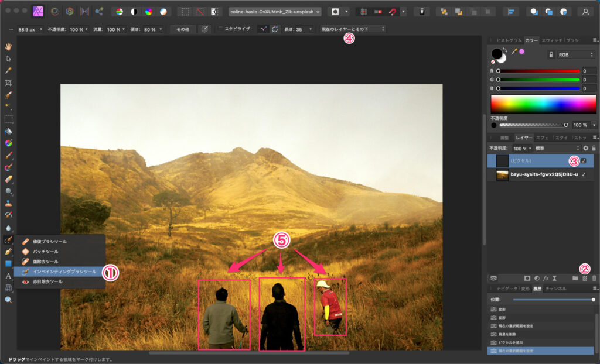This screenshot has width=600, height=364.
Task: Open the 現在のレイヤーとその下 source dropdown
Action: 353,29
